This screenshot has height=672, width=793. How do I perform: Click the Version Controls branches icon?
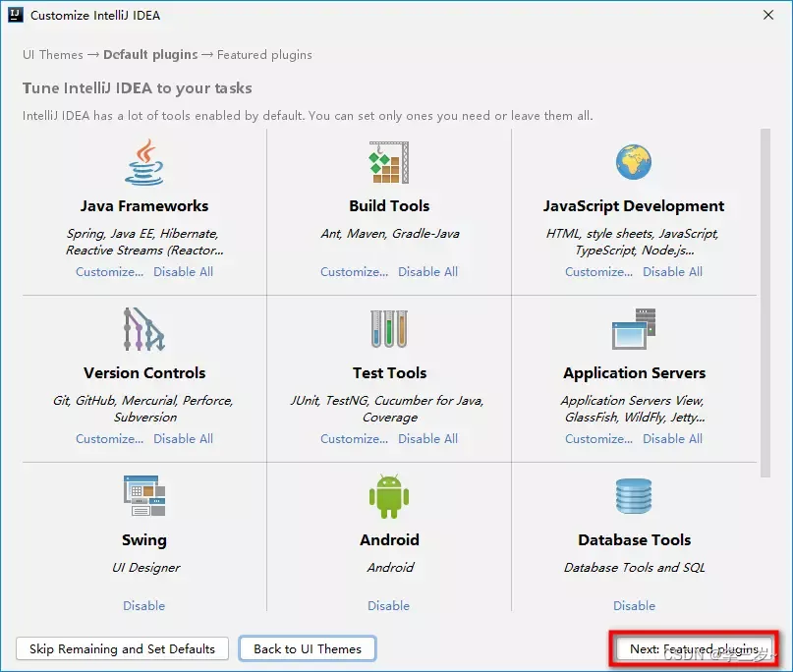click(144, 329)
